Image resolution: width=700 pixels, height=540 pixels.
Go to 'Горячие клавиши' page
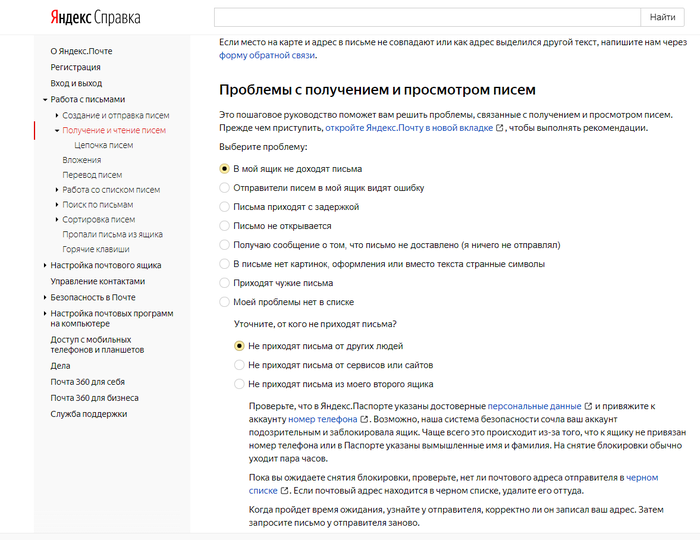98,249
